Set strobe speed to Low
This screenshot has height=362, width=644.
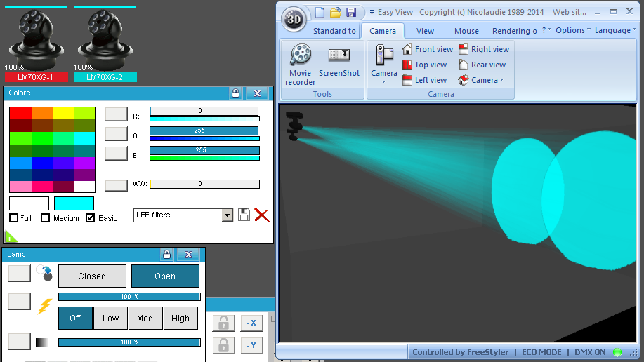[x=110, y=318]
